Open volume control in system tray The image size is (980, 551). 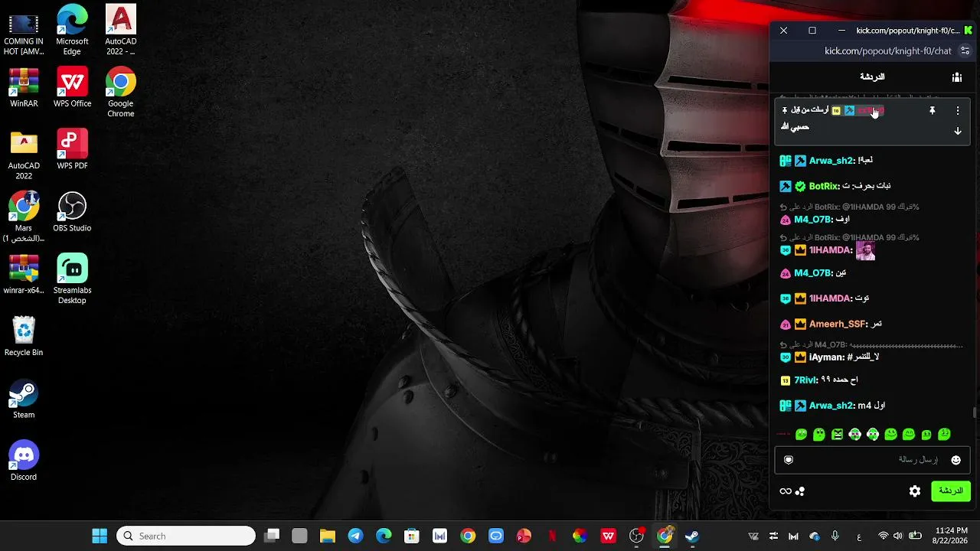(898, 536)
